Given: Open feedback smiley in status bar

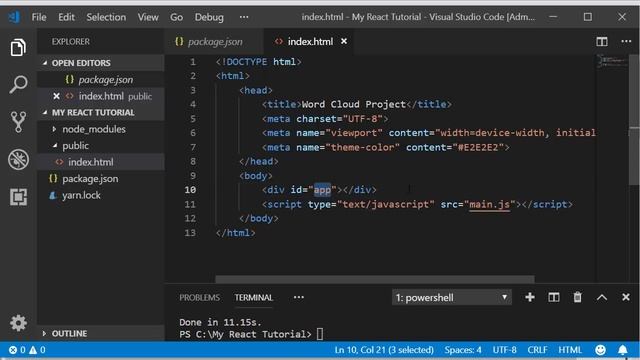Looking at the screenshot, I should point(600,350).
